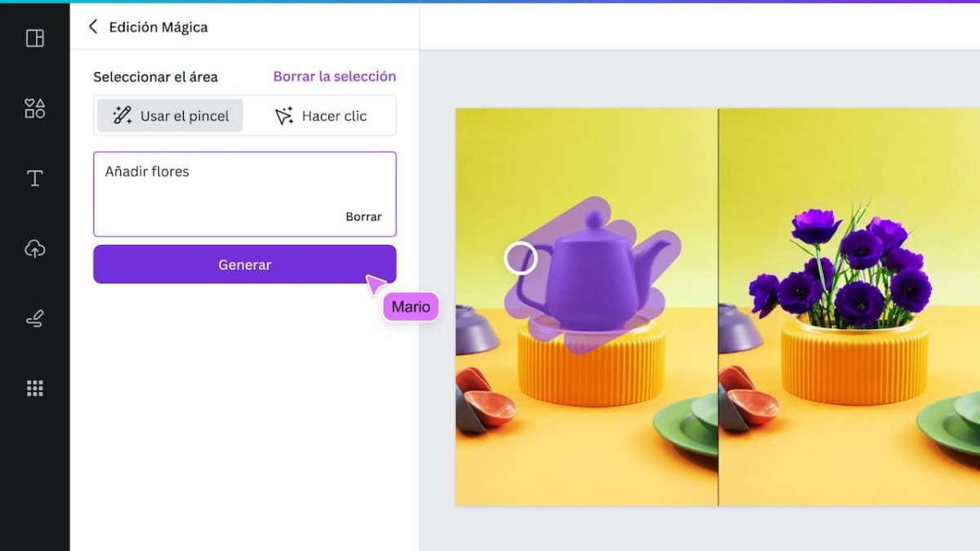Click the purple Generar button
This screenshot has height=551, width=980.
tap(244, 264)
